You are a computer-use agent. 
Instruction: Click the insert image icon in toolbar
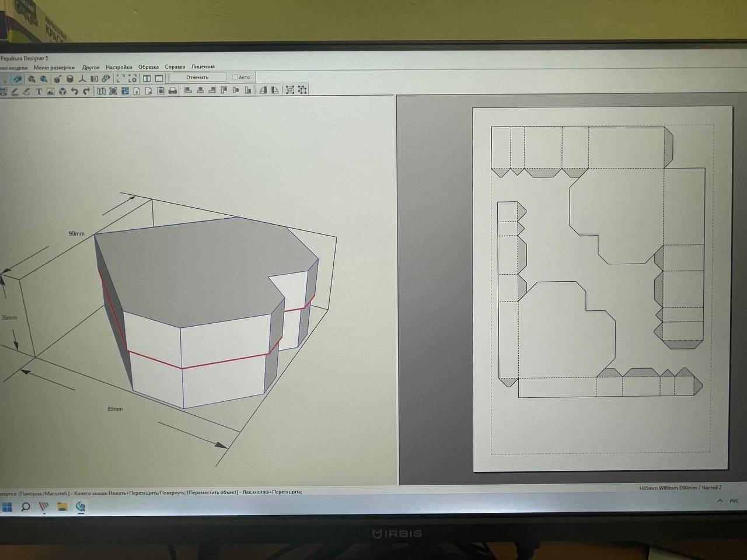(50, 91)
